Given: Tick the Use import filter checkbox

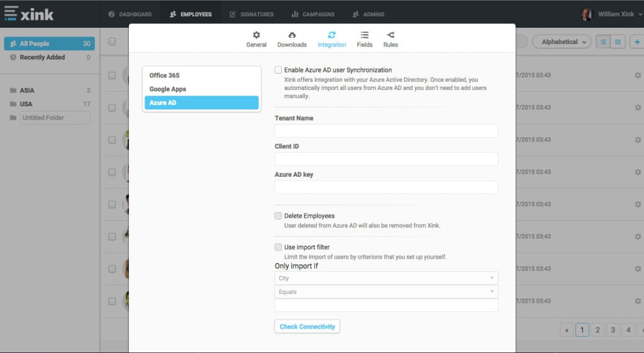Looking at the screenshot, I should pos(278,247).
